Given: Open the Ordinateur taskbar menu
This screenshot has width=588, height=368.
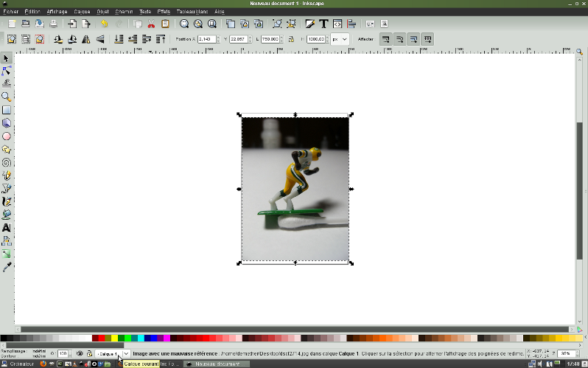Looking at the screenshot, I should 18,364.
